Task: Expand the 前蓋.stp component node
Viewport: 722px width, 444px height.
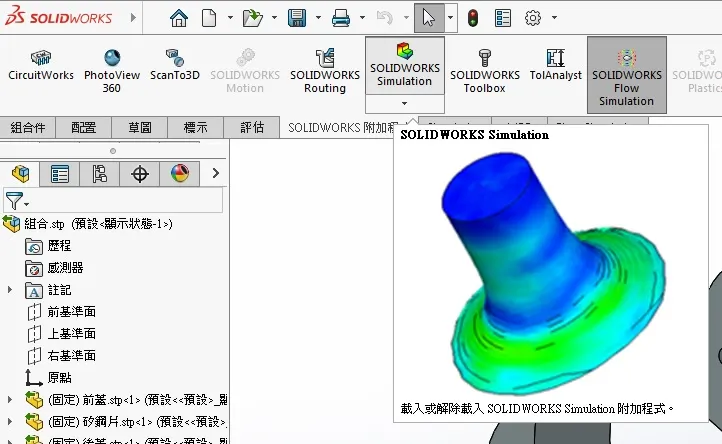Action: click(x=10, y=399)
